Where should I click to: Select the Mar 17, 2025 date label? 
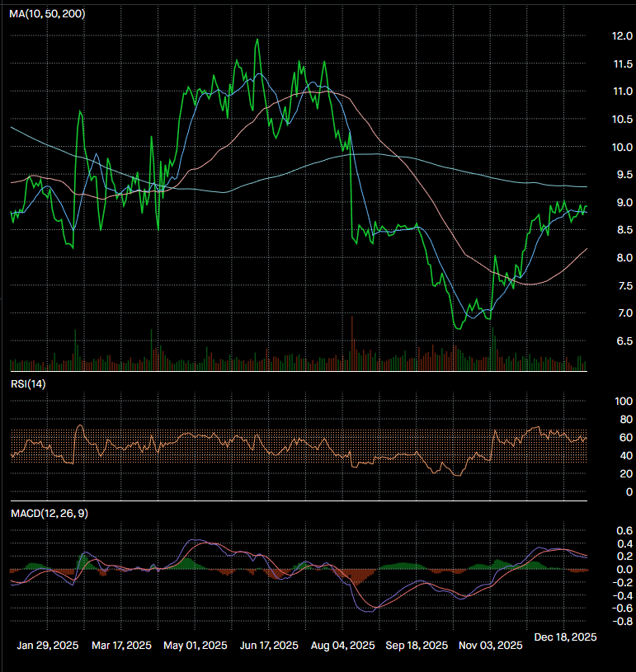(121, 646)
